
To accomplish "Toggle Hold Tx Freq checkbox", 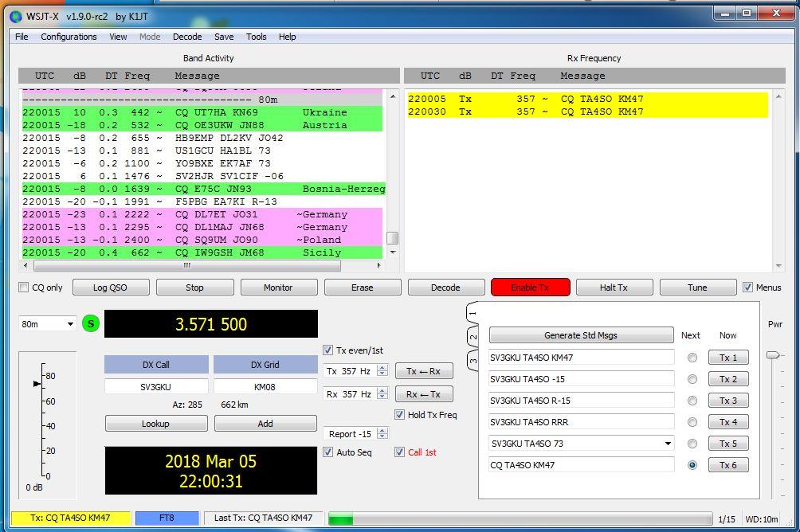I will (x=399, y=415).
